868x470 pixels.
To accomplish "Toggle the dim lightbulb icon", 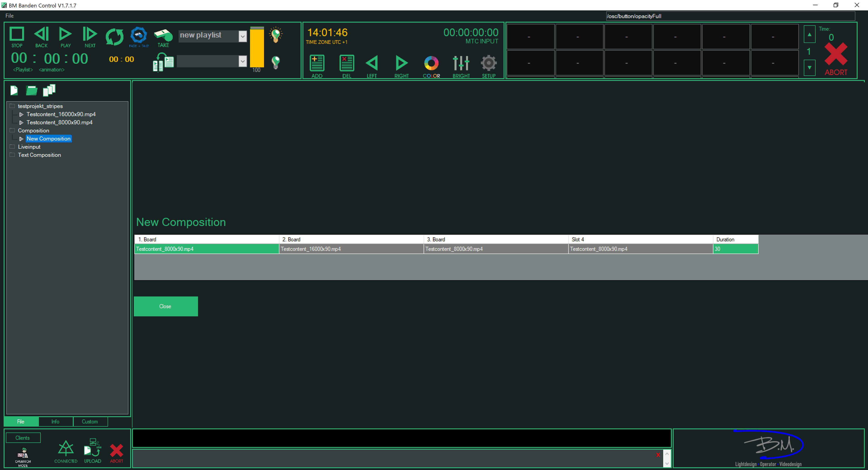I will (x=276, y=62).
